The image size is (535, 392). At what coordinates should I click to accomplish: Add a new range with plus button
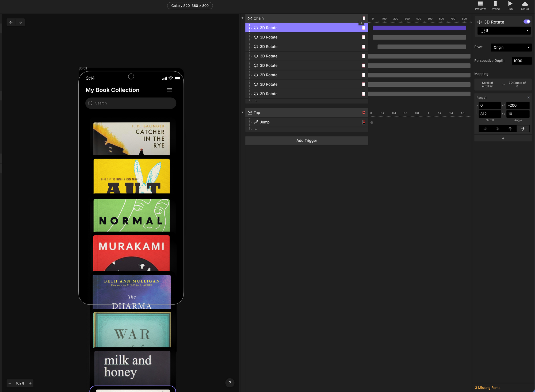point(503,139)
